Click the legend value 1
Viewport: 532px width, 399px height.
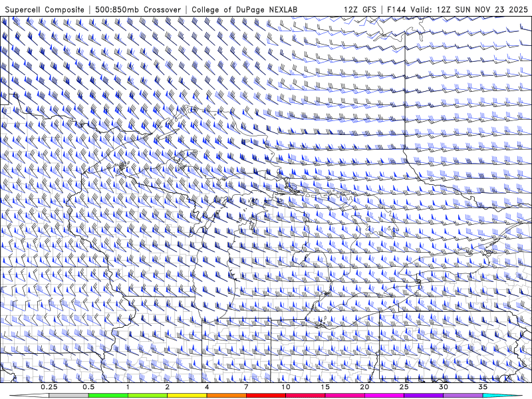click(128, 387)
